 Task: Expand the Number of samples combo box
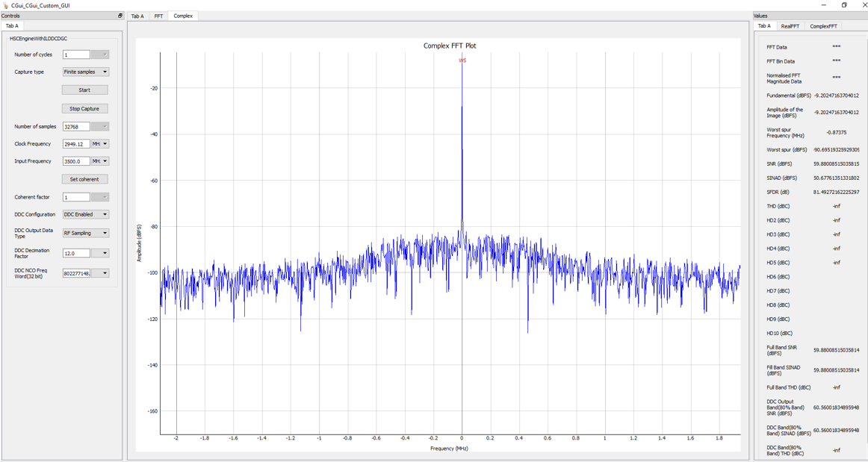pos(104,126)
